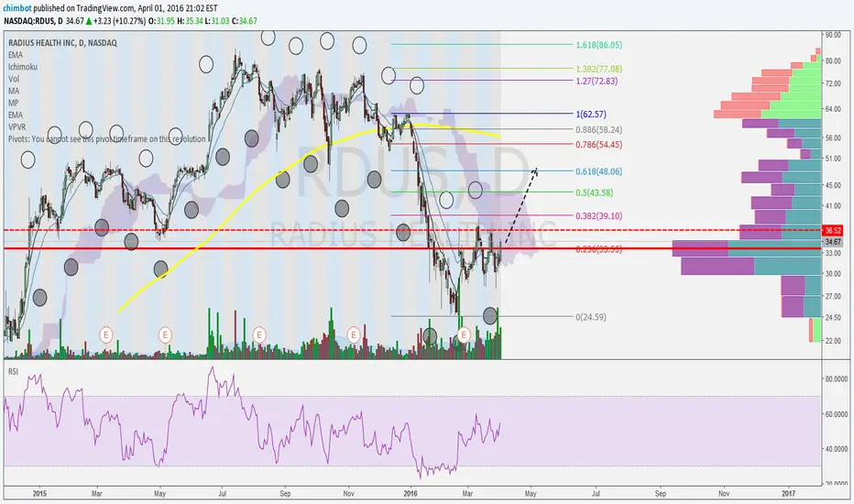Select the Ichimoku indicator label

(x=23, y=67)
